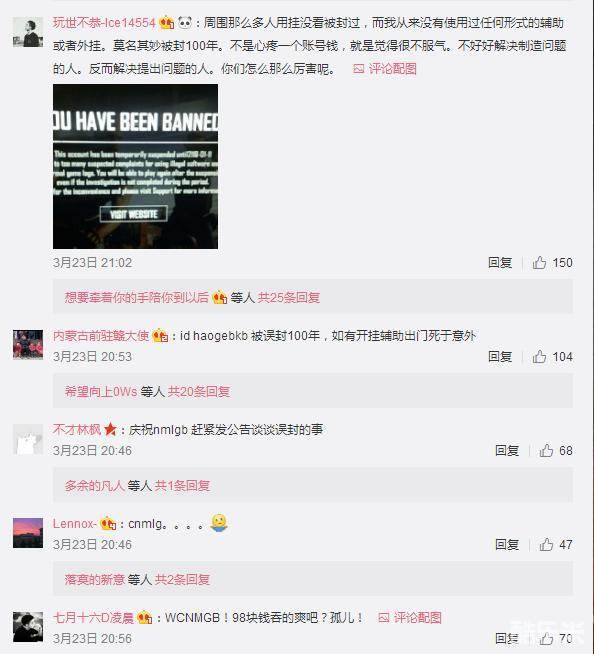Open 评论配图 link in first comment
Image resolution: width=594 pixels, height=654 pixels.
click(385, 69)
